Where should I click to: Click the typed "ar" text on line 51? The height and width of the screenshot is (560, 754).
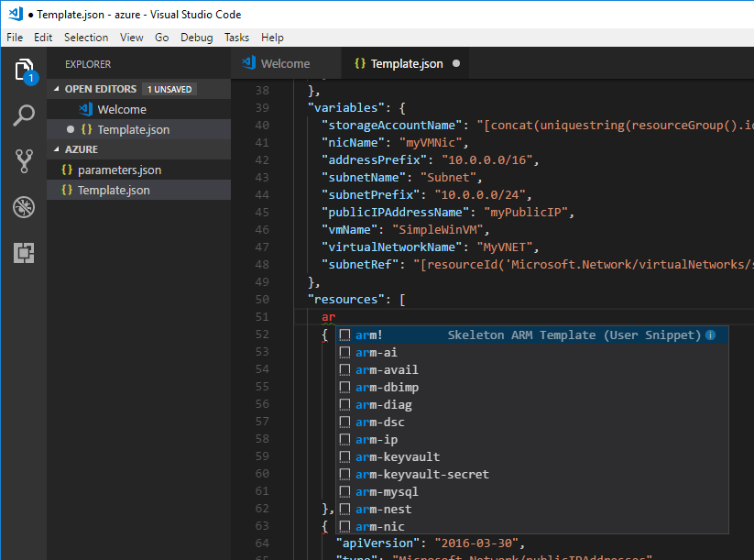(x=328, y=317)
